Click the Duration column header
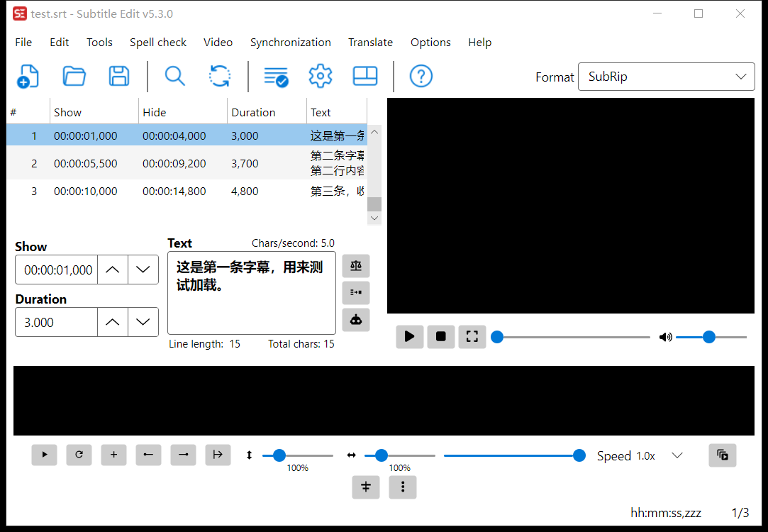The width and height of the screenshot is (768, 532). point(267,112)
